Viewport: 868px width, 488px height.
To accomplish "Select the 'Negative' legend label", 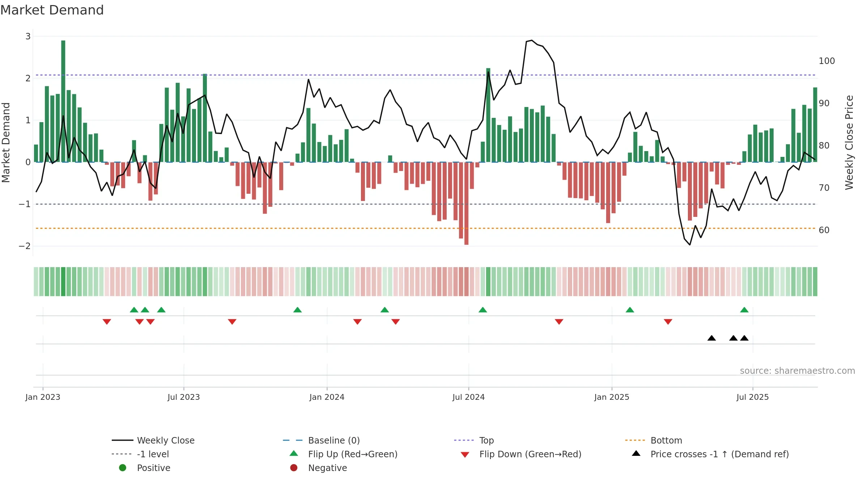I will pos(327,468).
